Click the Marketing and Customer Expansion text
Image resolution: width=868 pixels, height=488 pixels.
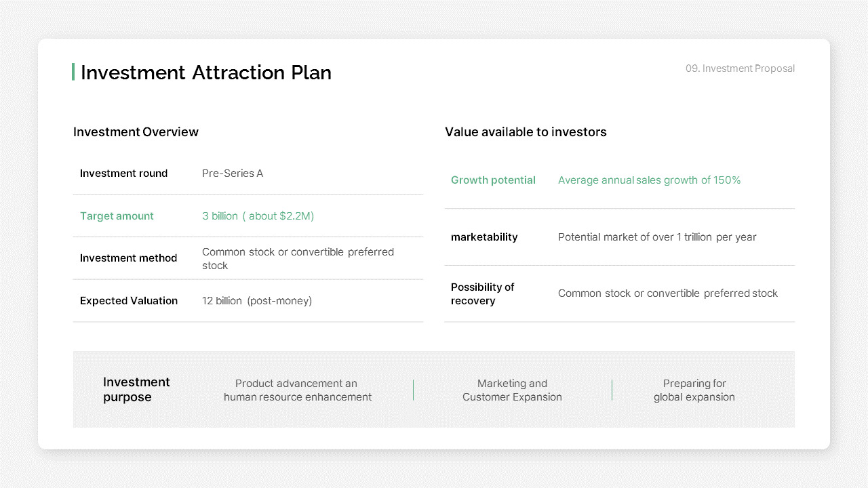[x=512, y=390]
